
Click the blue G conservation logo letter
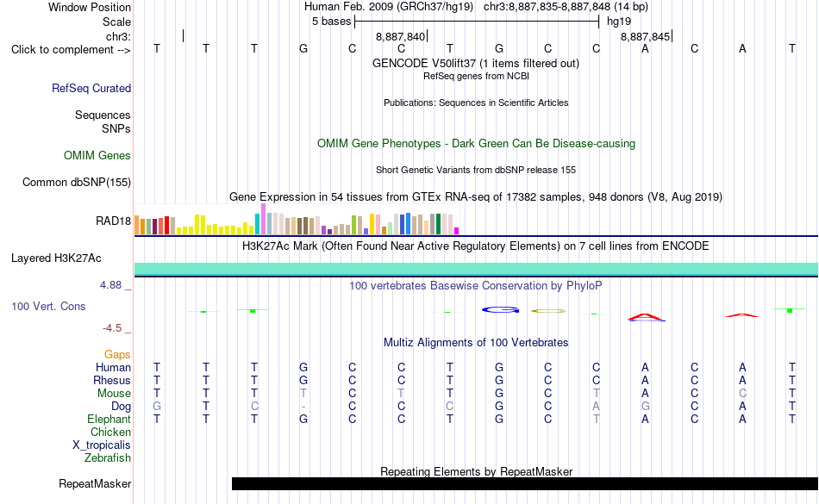coord(500,310)
